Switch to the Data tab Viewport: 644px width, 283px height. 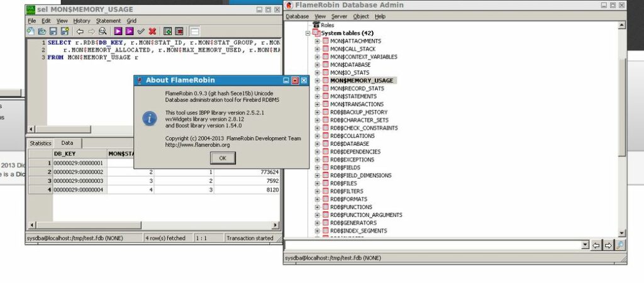coord(67,143)
